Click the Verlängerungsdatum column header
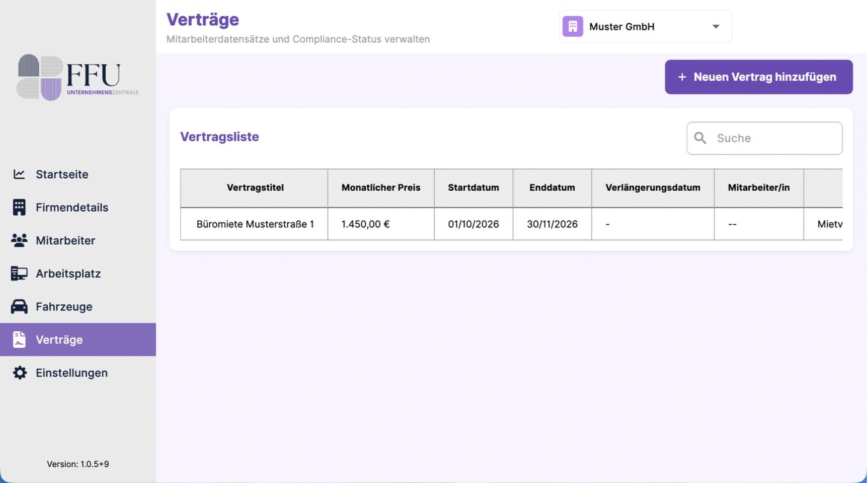868x483 pixels. pos(653,188)
